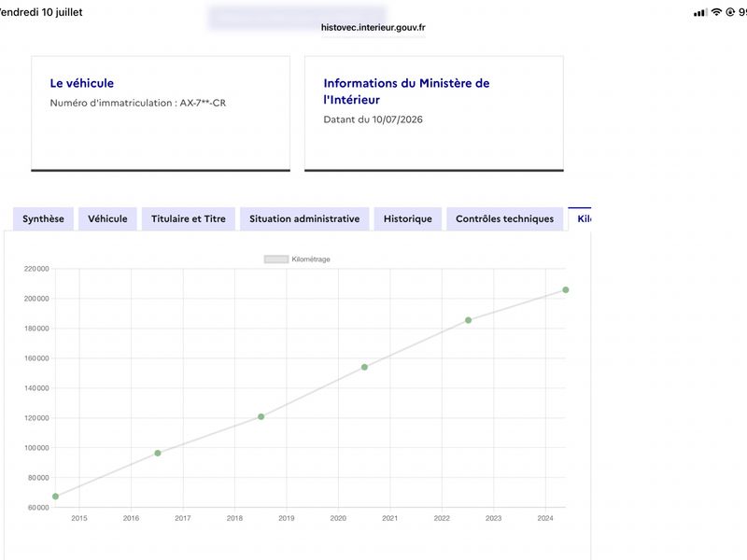Open the Contrôles techniques tab
Image resolution: width=747 pixels, height=560 pixels.
point(504,219)
